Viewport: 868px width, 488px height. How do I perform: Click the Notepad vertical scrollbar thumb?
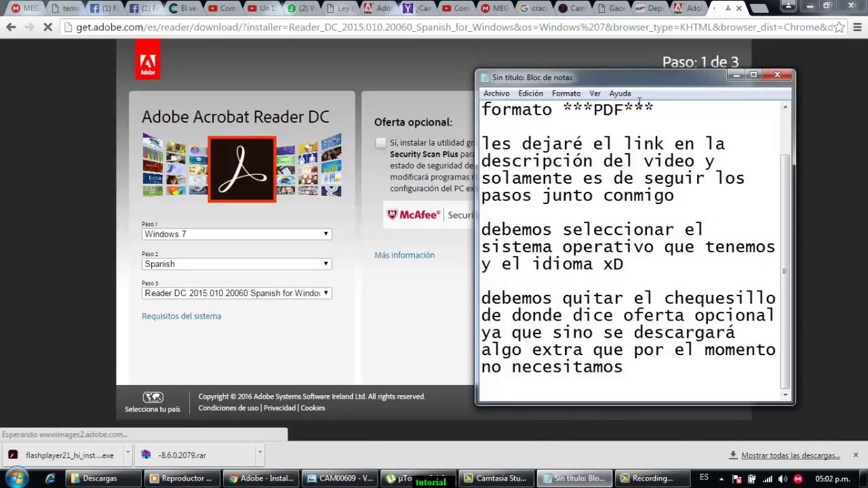pos(785,271)
